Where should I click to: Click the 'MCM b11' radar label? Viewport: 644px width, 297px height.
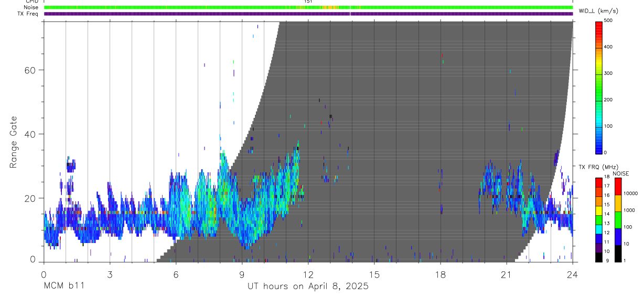[63, 287]
